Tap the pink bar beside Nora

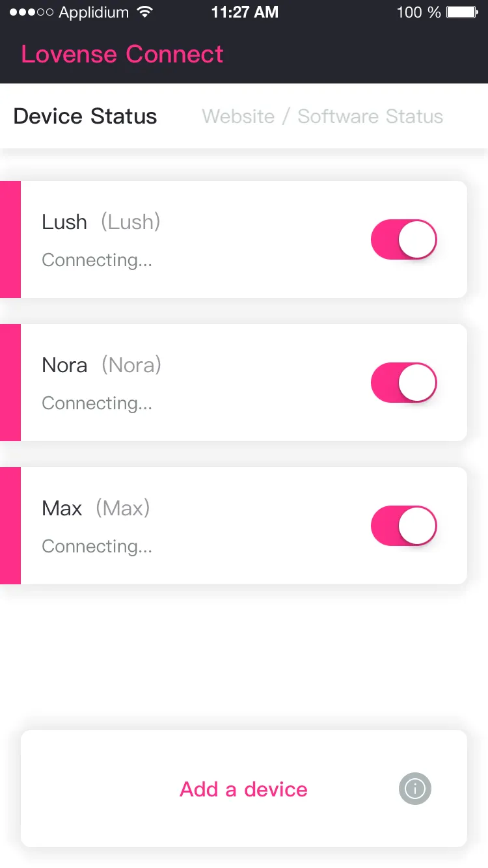[10, 383]
